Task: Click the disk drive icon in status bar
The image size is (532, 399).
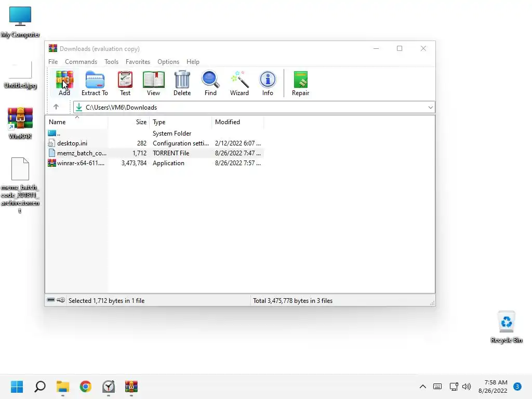Action: pos(51,300)
